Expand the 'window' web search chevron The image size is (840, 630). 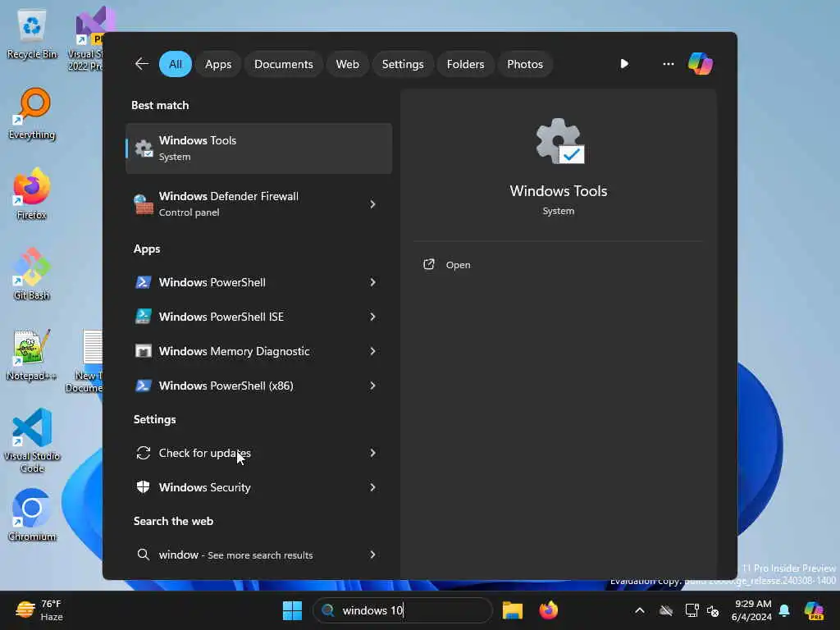coord(372,555)
